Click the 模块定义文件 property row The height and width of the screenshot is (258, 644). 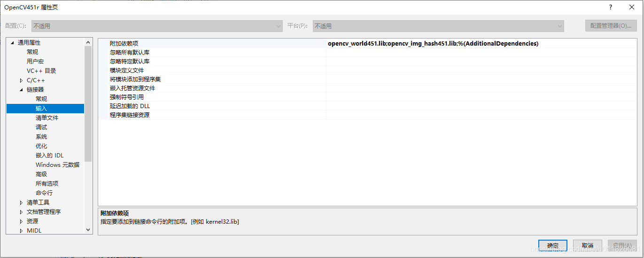(367, 70)
